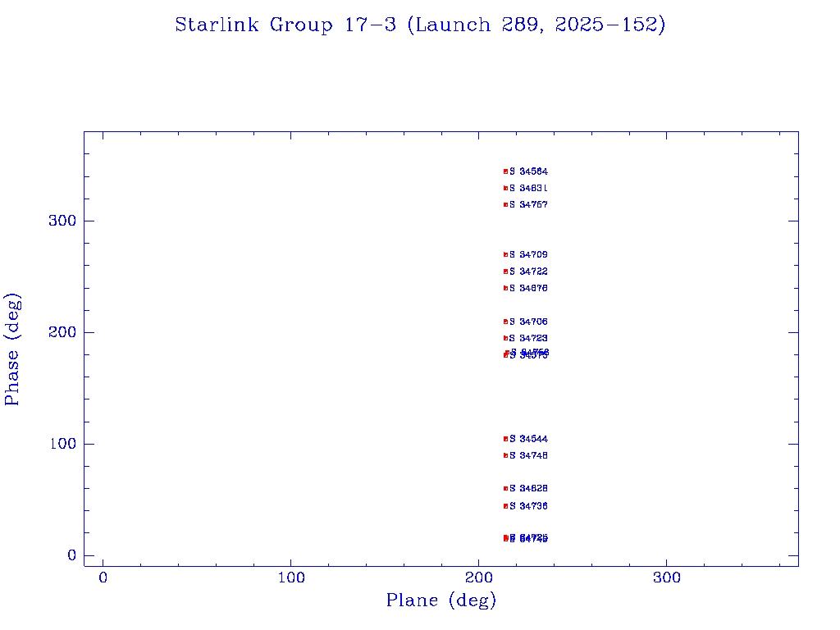
Task: Click the 100 tick label on Plane axis
Action: click(x=291, y=578)
